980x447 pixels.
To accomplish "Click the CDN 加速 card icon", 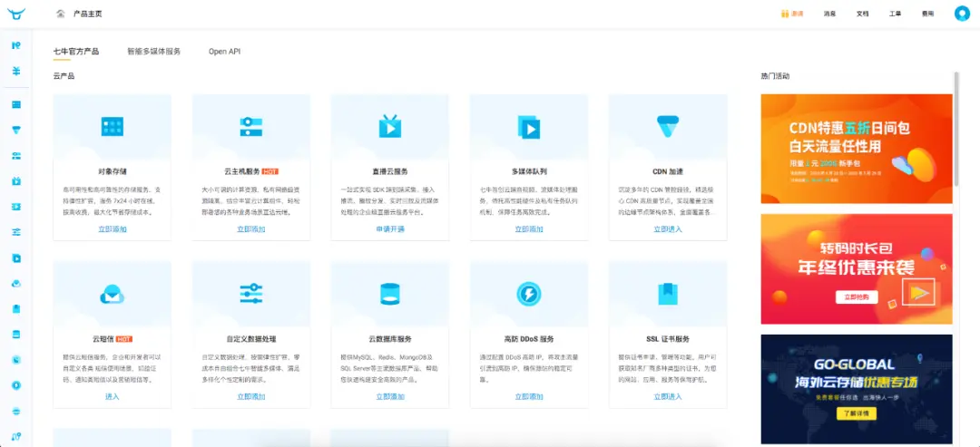I will [668, 126].
